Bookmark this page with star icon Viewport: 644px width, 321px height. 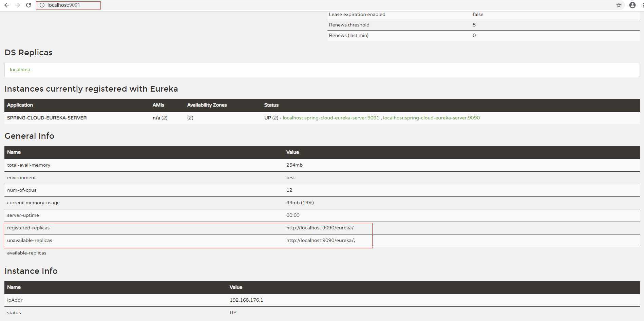619,5
